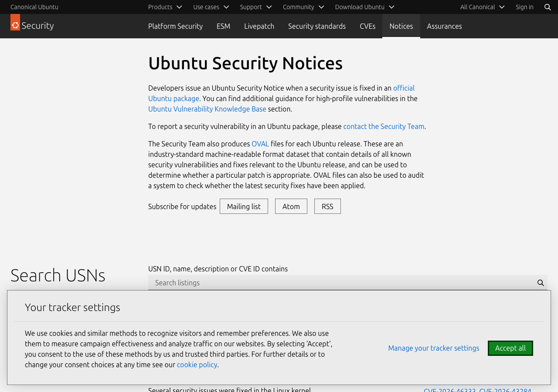Switch to the Livepatch tab
Viewport: 558px width, 392px height.
click(259, 26)
